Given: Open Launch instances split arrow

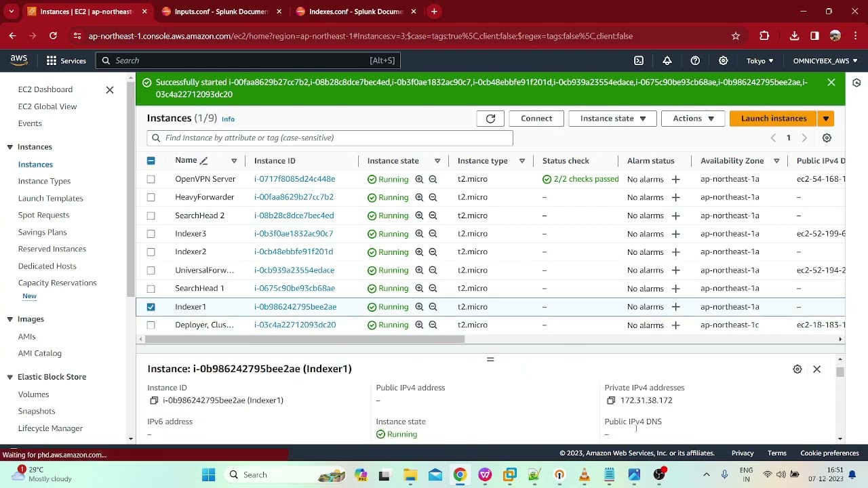Looking at the screenshot, I should 825,119.
